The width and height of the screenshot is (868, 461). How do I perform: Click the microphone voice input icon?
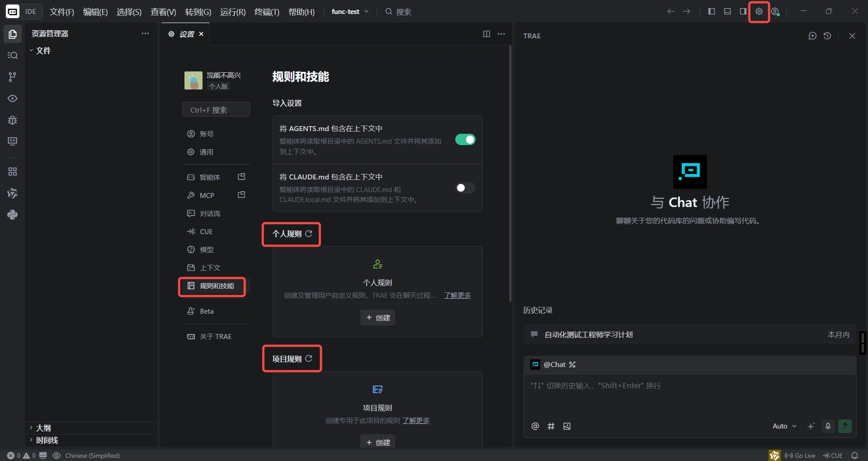tap(828, 426)
